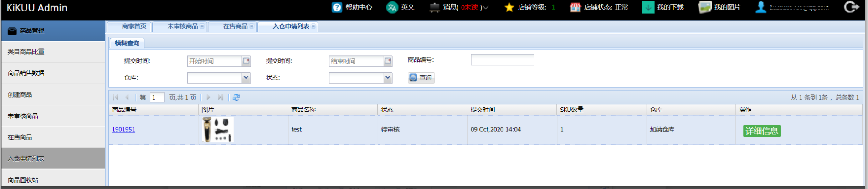Open 商品回收站 in sidebar

[53, 179]
